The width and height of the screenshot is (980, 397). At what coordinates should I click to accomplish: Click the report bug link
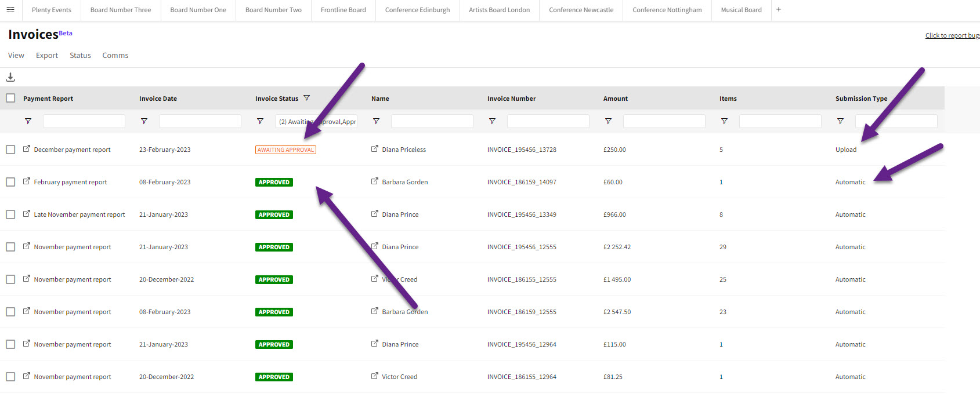click(952, 36)
